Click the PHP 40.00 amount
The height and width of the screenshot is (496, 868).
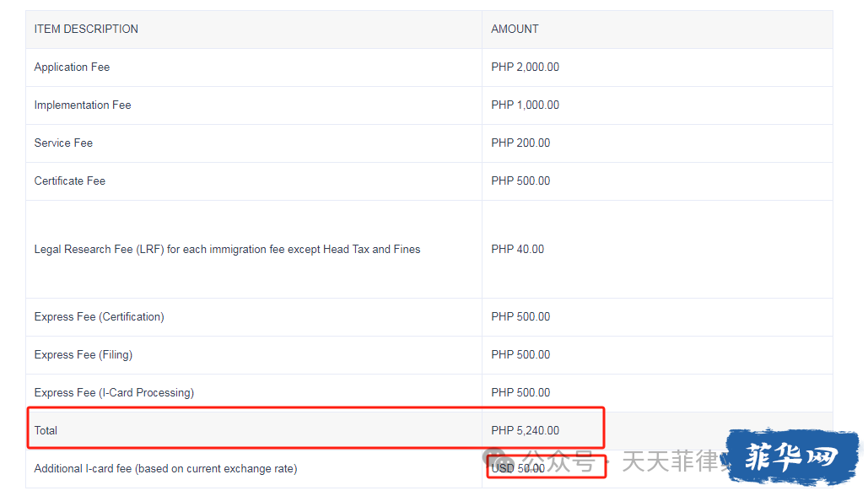[517, 249]
